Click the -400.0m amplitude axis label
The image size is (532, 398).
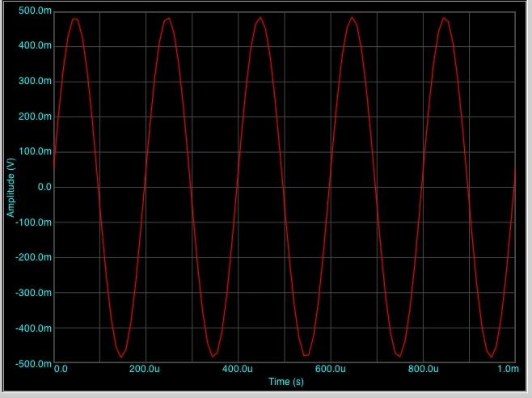pyautogui.click(x=34, y=328)
